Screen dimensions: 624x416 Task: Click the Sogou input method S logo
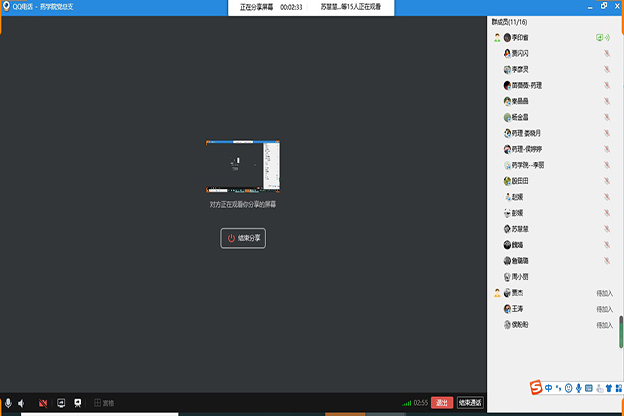pyautogui.click(x=536, y=387)
